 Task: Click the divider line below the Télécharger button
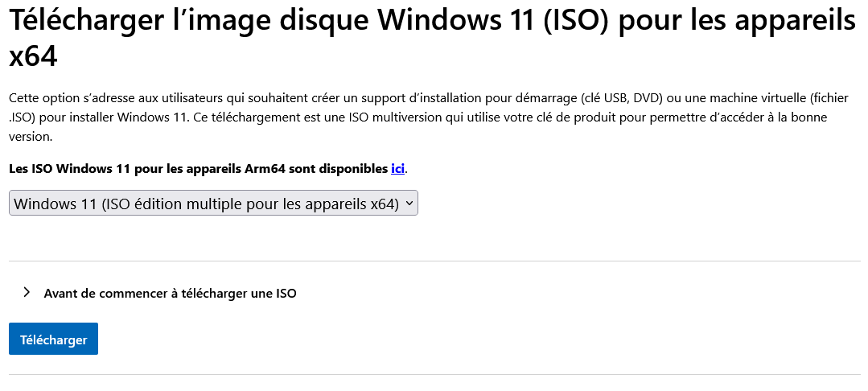pos(434,374)
